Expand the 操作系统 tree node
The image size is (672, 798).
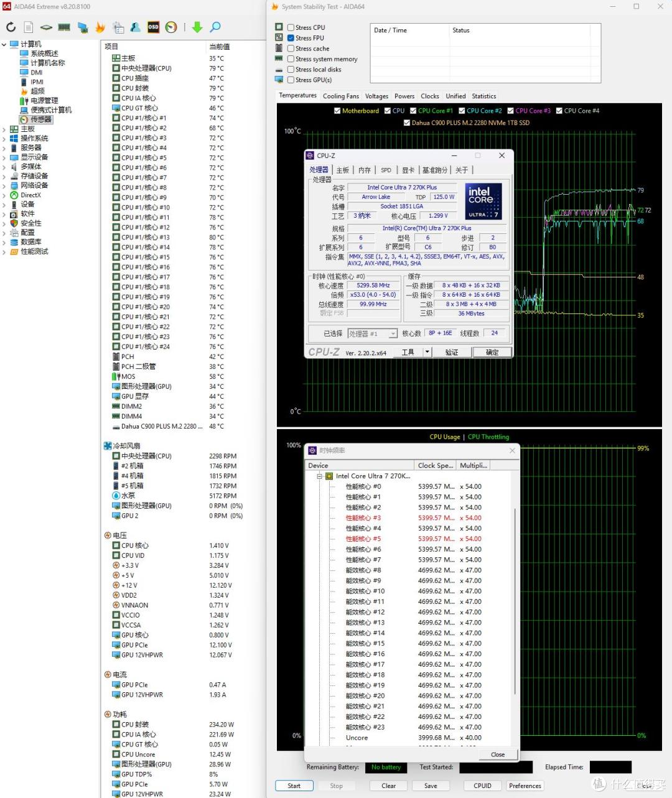4,138
